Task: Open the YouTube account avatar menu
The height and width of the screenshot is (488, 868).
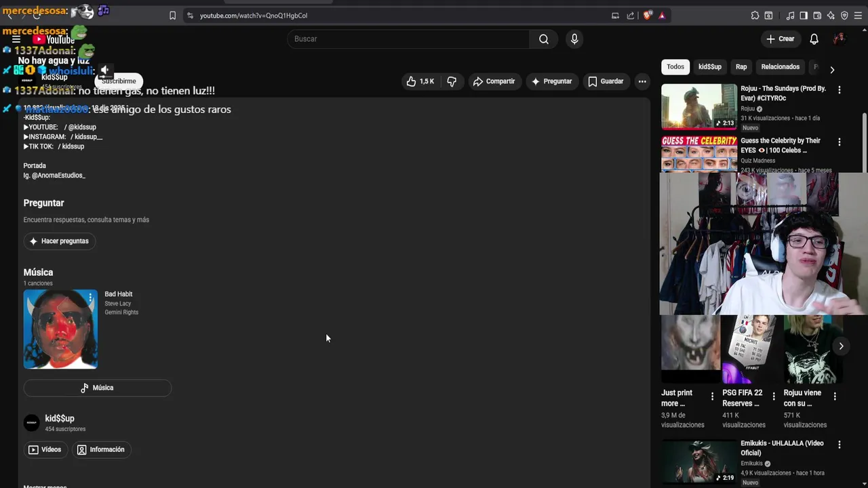Action: (840, 39)
